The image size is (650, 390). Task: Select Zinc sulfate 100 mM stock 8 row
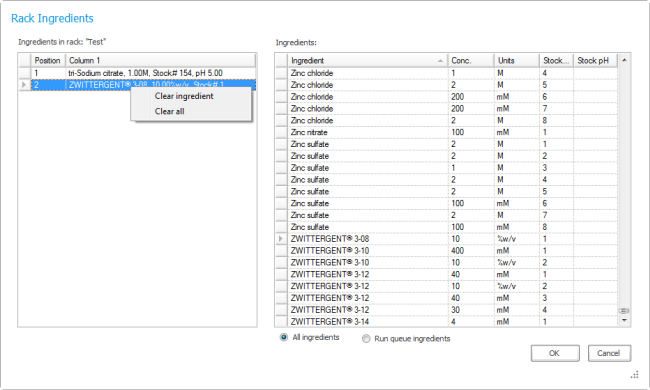coord(447,227)
